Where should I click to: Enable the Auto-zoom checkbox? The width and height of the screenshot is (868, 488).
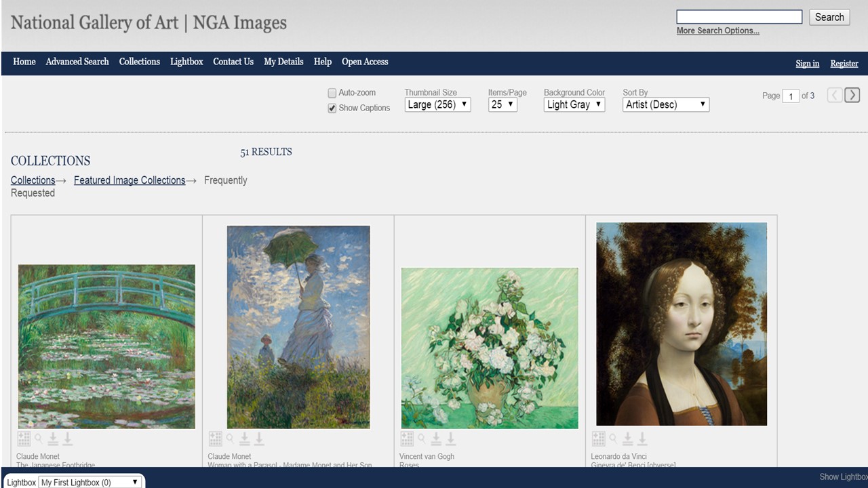click(x=332, y=93)
